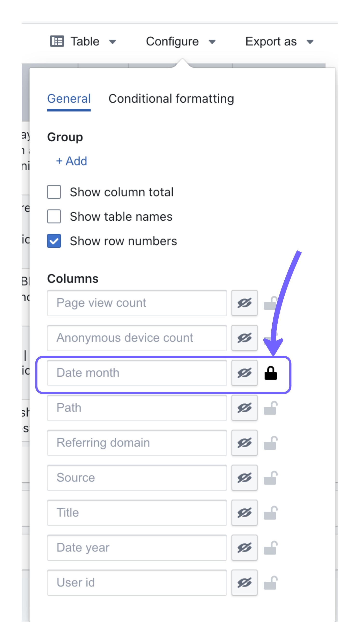Click the lock icon beside Date month

(x=270, y=373)
